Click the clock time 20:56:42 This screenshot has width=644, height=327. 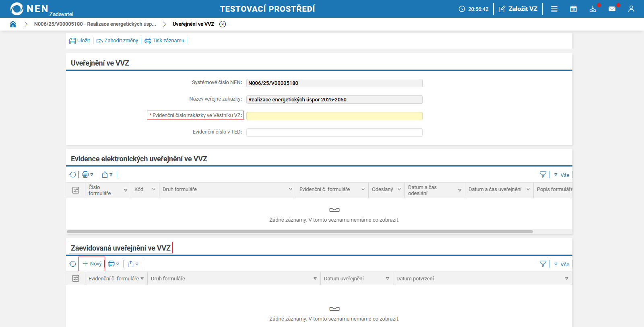point(474,9)
